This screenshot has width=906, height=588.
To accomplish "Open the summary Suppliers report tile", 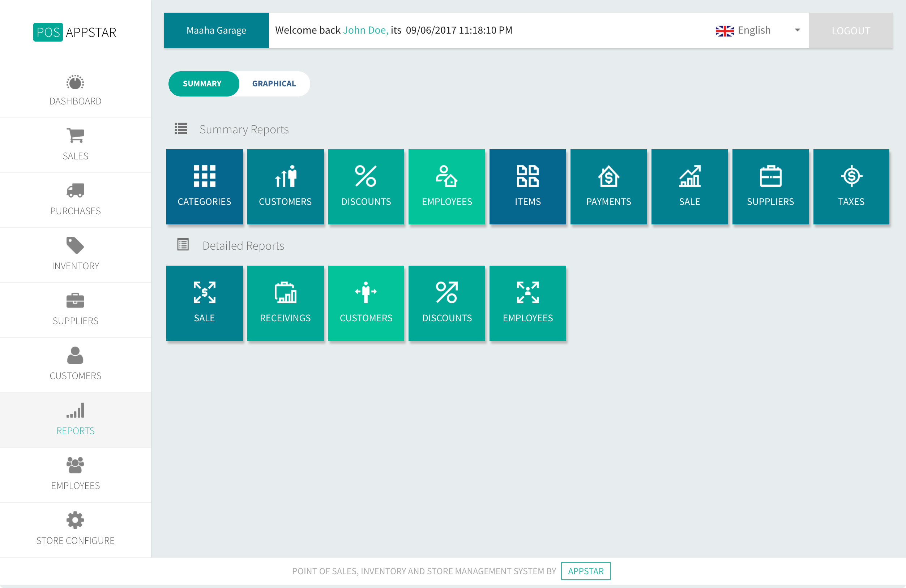I will pos(770,186).
